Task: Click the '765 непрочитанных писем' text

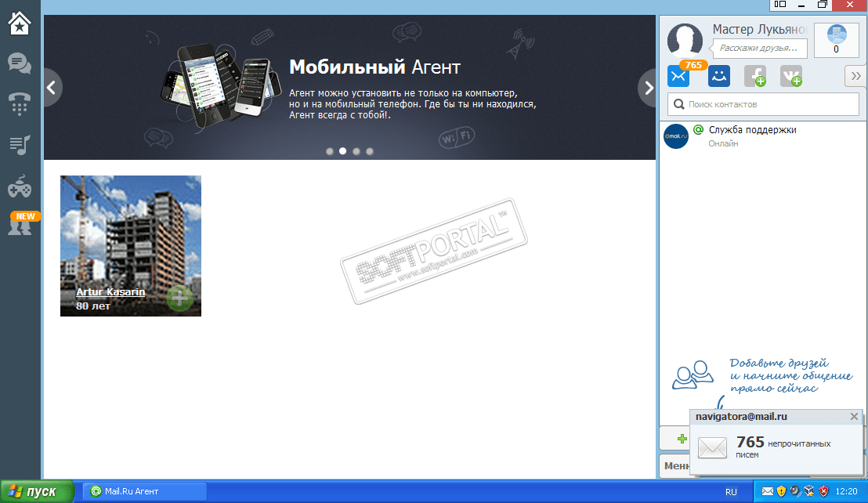Action: (x=783, y=446)
